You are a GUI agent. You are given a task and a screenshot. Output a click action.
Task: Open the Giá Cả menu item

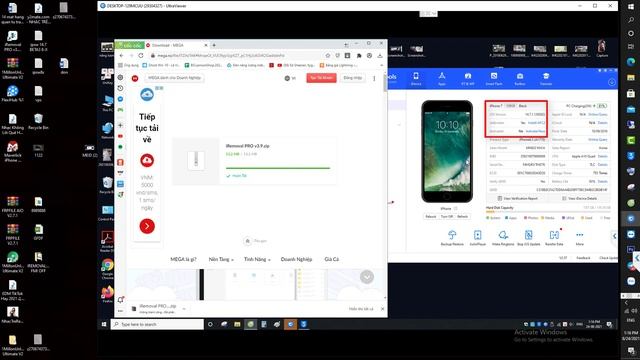331,259
